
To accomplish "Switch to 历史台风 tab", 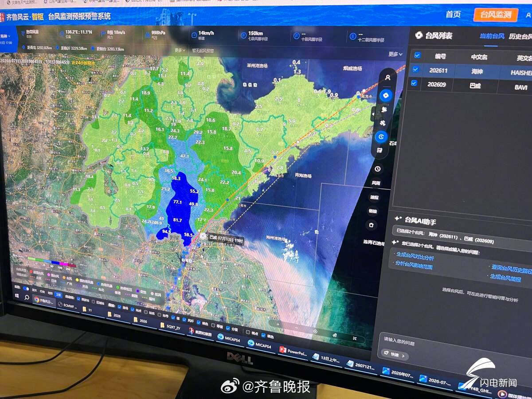I will click(x=520, y=37).
